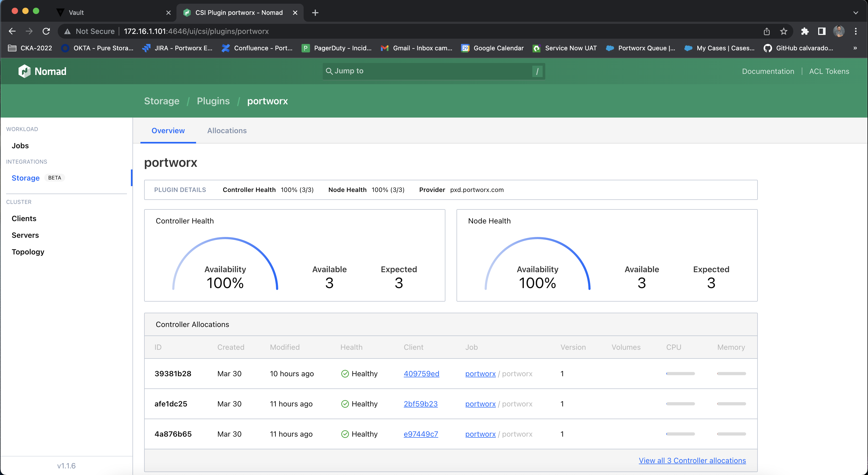Open the Chrome three-dot menu
Screen dimensions: 868x475
click(856, 31)
